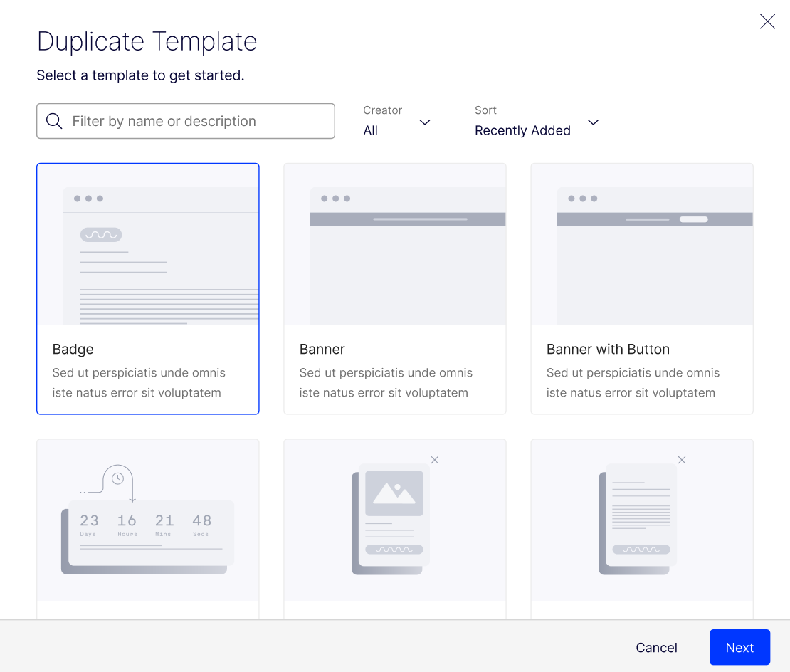Click the magnifying glass search icon
The image size is (790, 672).
pyautogui.click(x=54, y=121)
